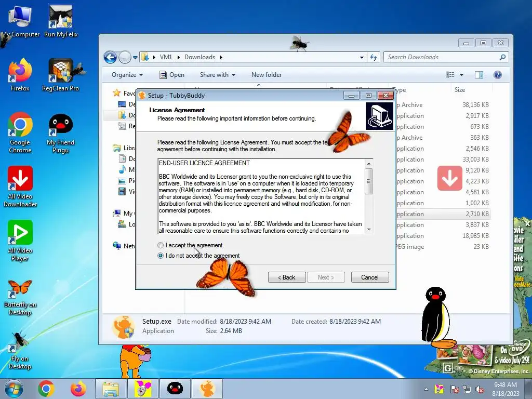Launch the Butterfly on Desktop shortcut

click(20, 298)
